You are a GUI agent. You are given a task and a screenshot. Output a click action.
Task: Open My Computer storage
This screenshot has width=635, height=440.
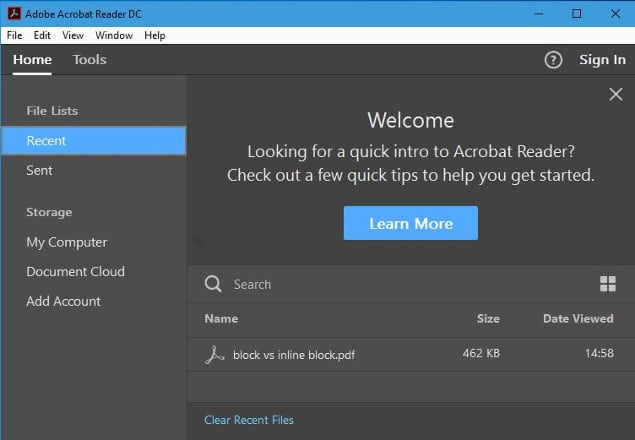pyautogui.click(x=67, y=242)
